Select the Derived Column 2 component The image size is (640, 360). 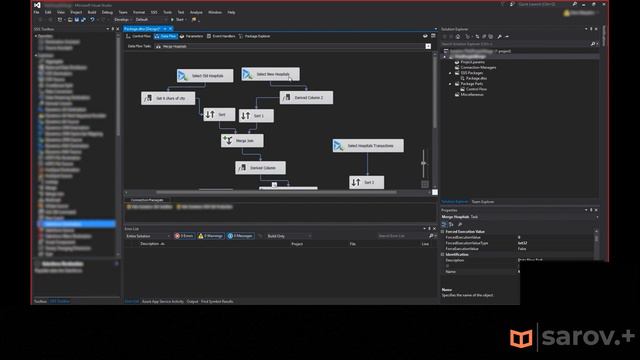click(x=306, y=98)
